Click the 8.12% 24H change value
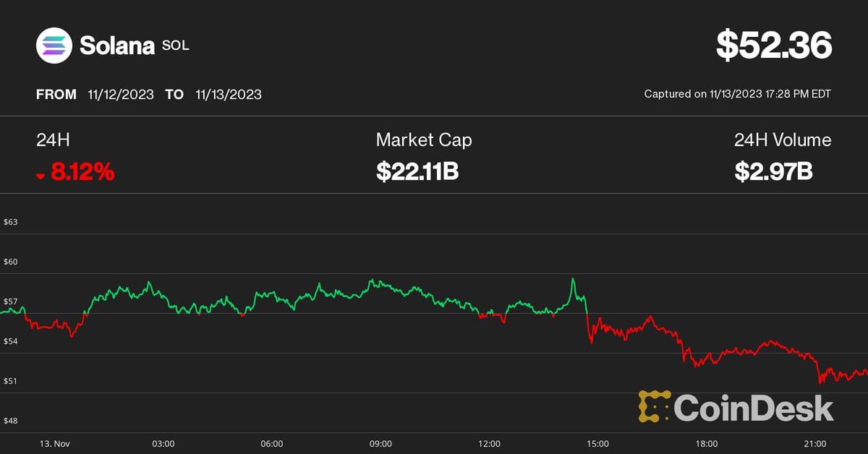 pos(82,172)
